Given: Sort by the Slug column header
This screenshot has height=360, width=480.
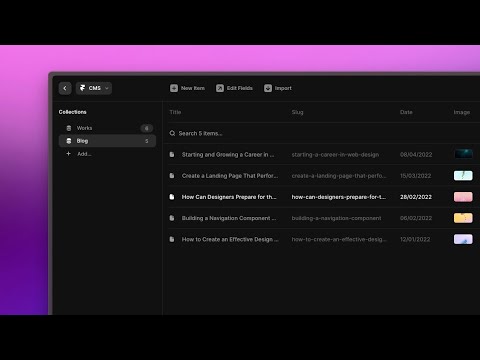Looking at the screenshot, I should 297,112.
